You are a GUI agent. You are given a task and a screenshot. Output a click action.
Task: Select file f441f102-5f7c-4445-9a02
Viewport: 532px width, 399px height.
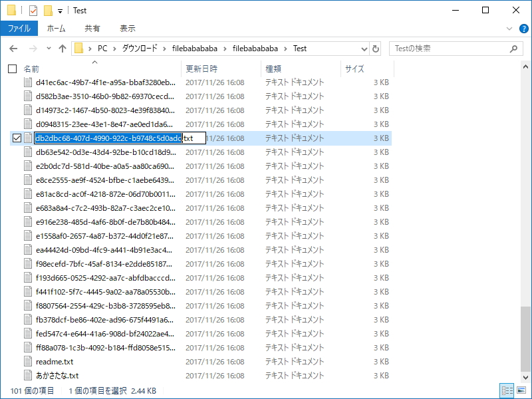click(106, 292)
